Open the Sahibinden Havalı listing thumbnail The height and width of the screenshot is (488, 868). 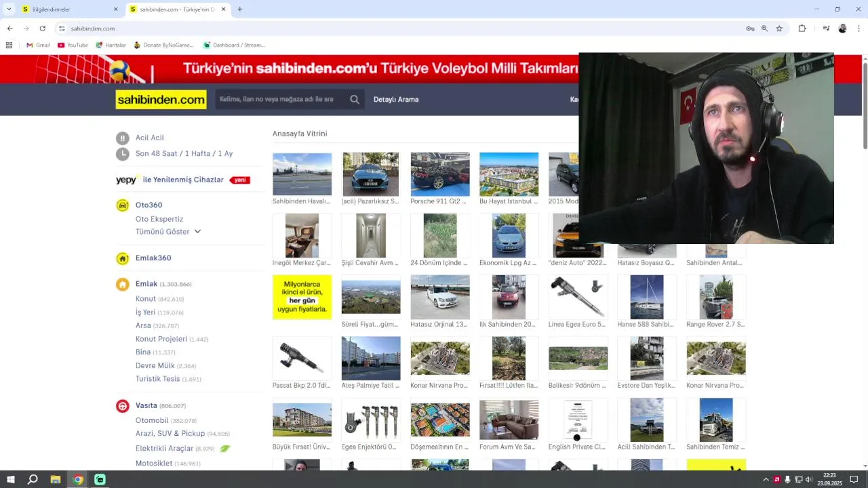[x=302, y=174]
